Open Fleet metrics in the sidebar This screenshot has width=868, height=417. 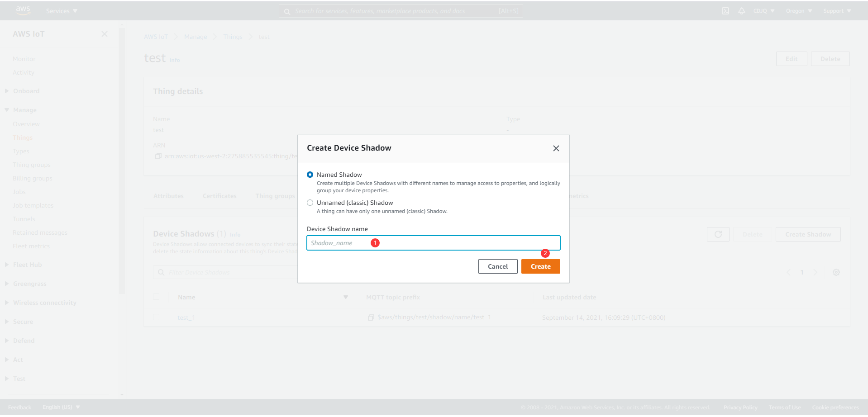(31, 246)
